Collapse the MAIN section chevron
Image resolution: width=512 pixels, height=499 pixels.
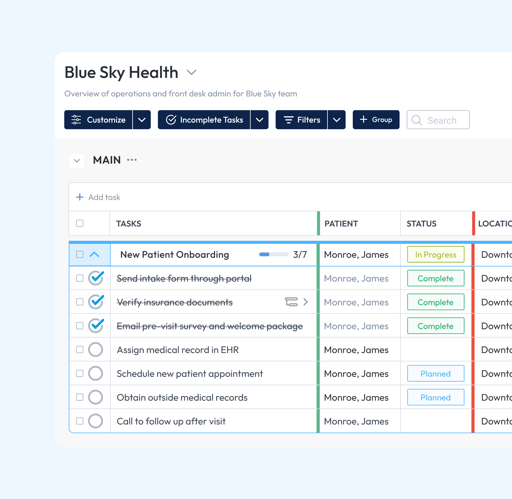click(x=77, y=160)
